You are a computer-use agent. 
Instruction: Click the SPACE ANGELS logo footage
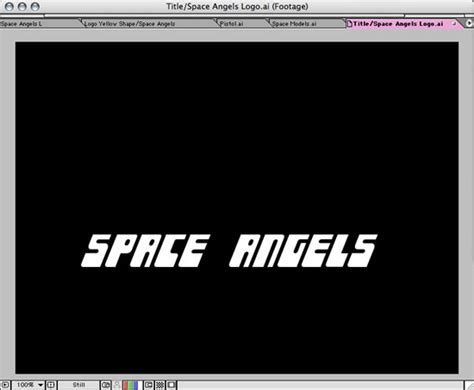[x=229, y=251]
